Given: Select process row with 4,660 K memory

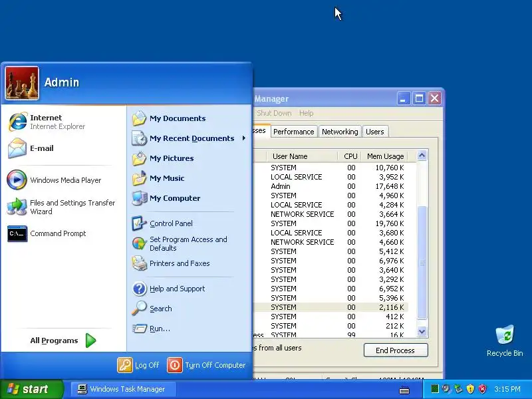Looking at the screenshot, I should tap(331, 242).
